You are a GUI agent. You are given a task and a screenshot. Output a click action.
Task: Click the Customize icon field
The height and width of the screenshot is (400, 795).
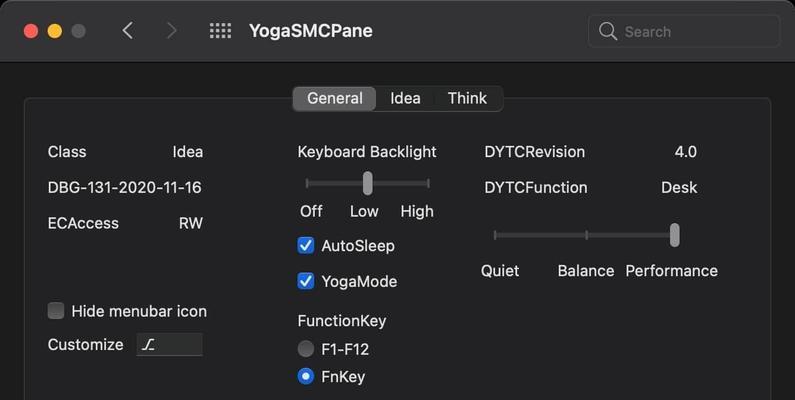pyautogui.click(x=169, y=345)
